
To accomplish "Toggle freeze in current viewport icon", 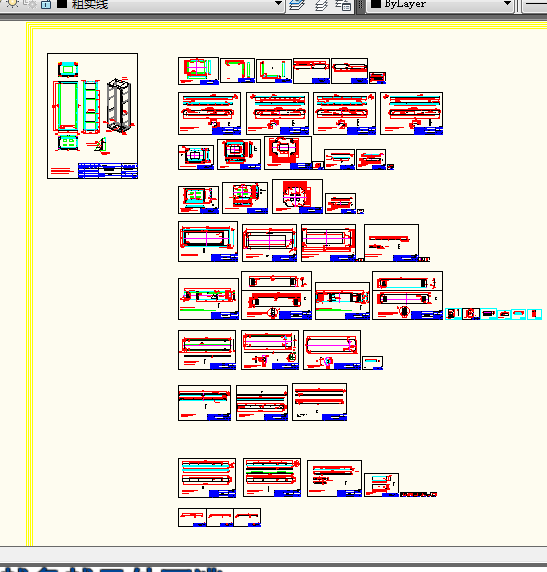I will point(30,4).
